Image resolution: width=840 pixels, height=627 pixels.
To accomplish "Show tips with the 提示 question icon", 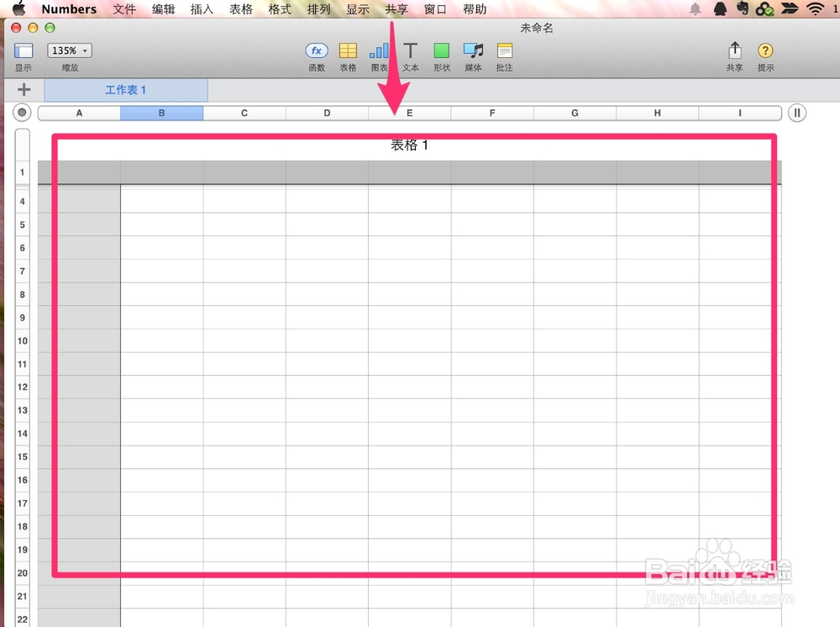I will coord(765,51).
